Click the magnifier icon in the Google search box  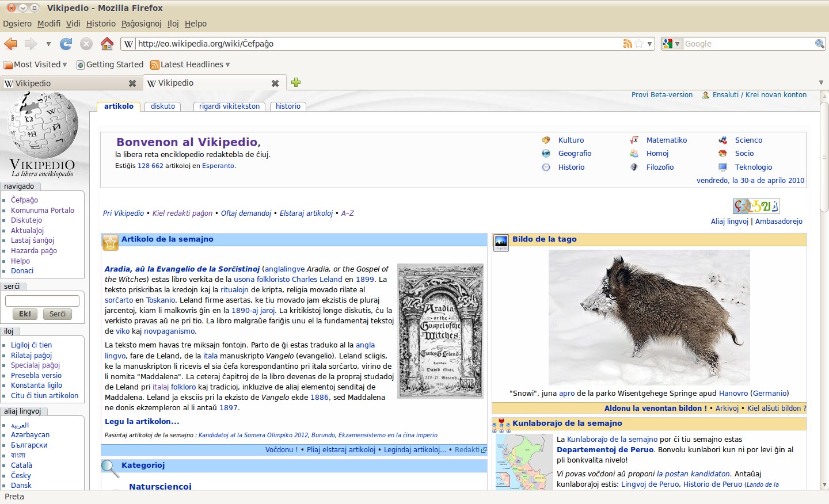coord(820,44)
